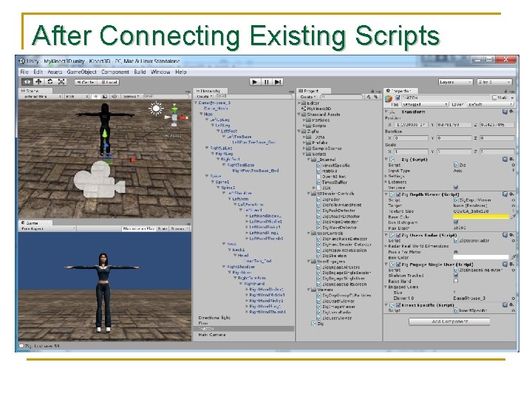Open the Project Create button
532x399 pixels.
[x=307, y=97]
